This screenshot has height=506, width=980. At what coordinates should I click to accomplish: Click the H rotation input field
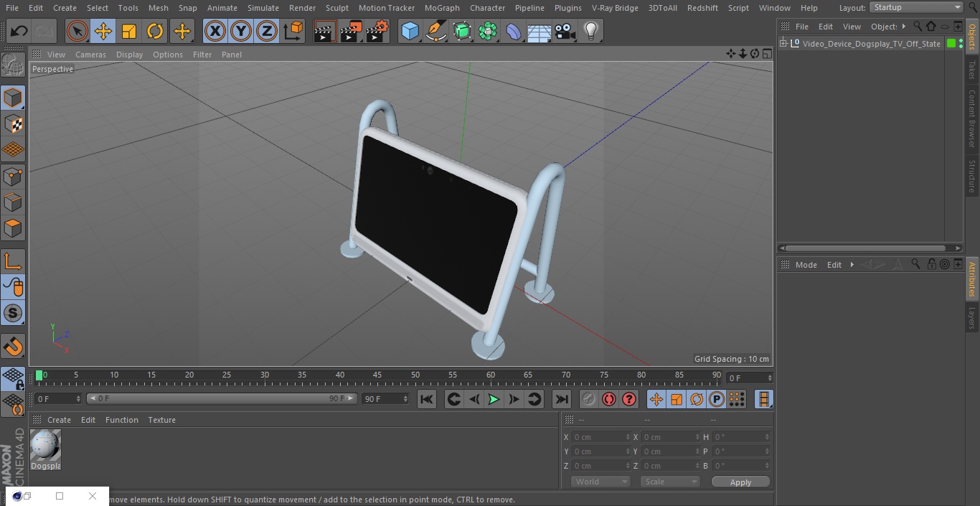742,437
